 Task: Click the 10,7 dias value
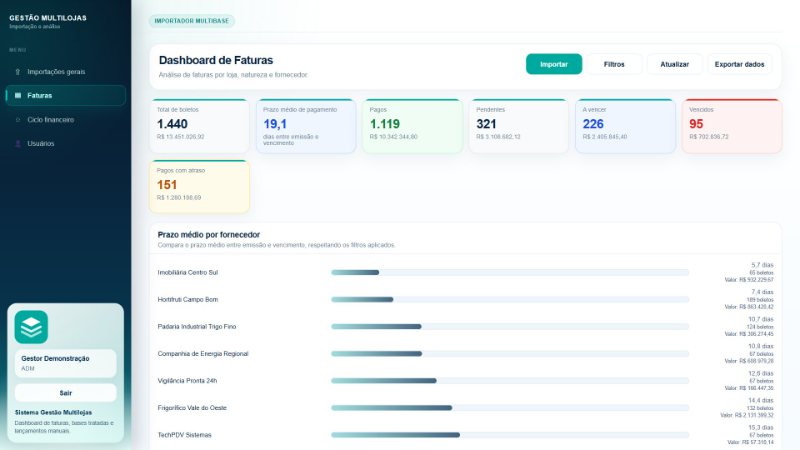click(761, 319)
